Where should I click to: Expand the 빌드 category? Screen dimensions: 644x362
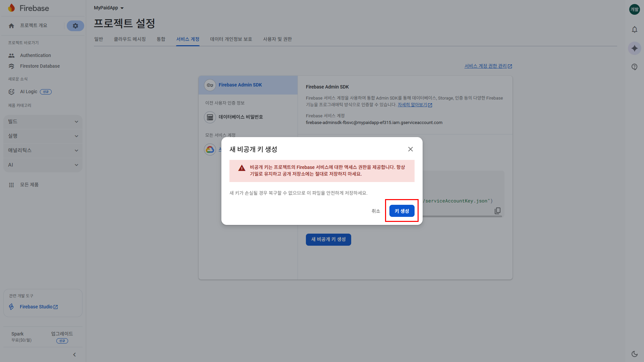43,122
